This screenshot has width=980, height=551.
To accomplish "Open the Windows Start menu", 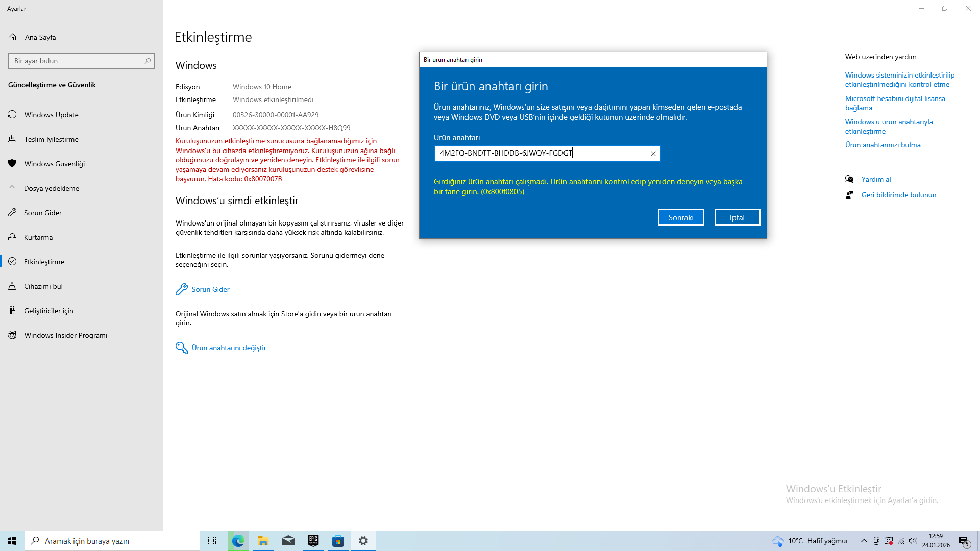I will pyautogui.click(x=12, y=541).
